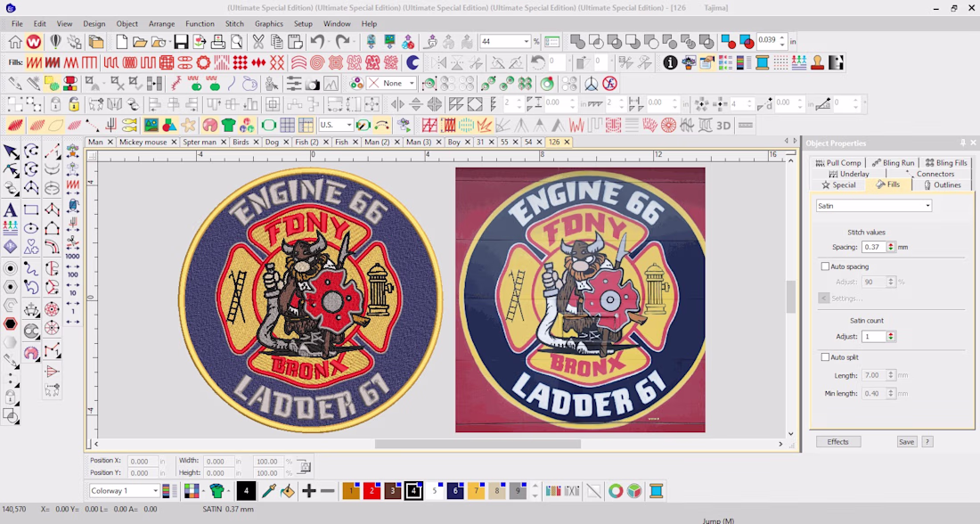The width and height of the screenshot is (980, 524).
Task: Add a color with plus icon
Action: [x=308, y=491]
